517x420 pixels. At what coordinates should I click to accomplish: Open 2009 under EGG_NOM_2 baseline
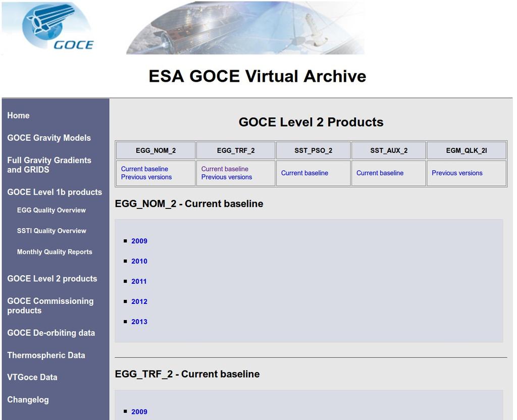point(139,241)
